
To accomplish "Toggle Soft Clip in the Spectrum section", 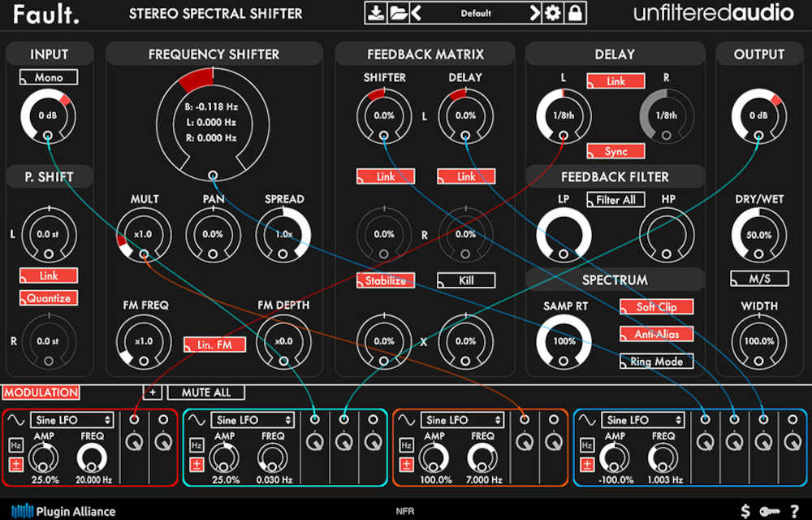I will click(656, 307).
